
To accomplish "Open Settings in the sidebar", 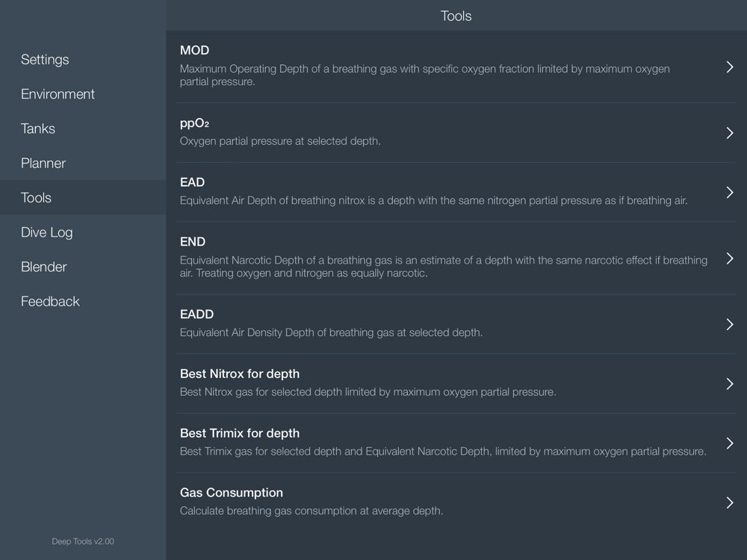I will pos(45,60).
